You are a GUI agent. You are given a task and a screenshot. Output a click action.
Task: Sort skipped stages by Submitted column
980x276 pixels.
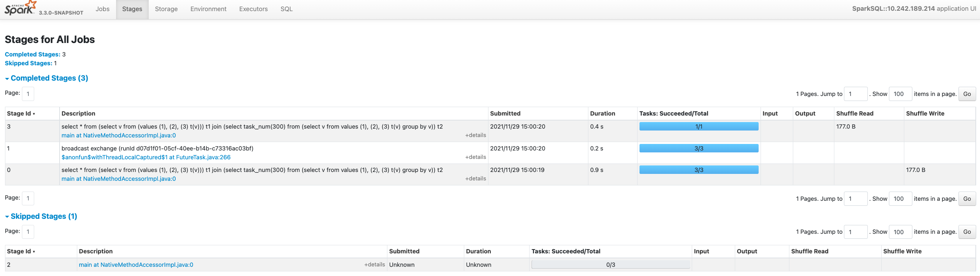pos(404,251)
